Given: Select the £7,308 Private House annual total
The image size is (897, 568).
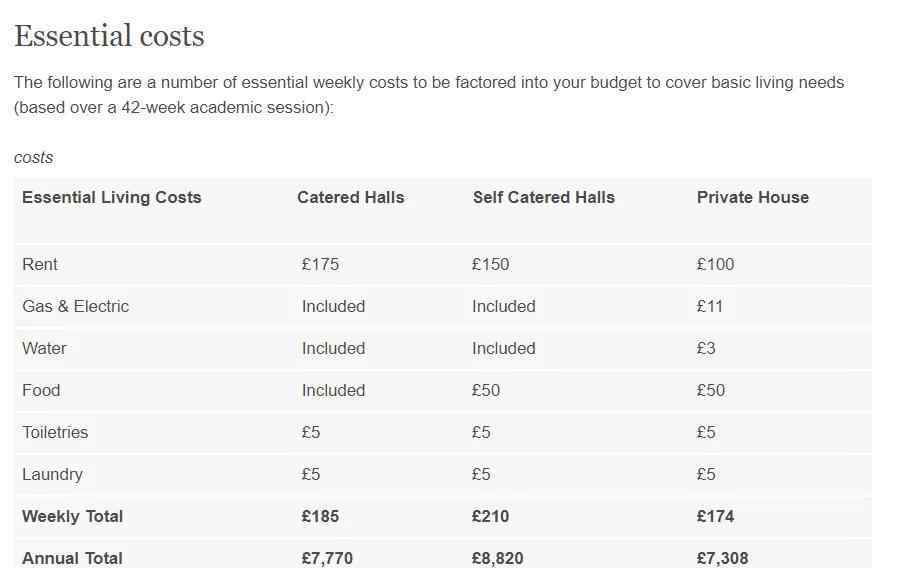Looking at the screenshot, I should click(723, 558).
